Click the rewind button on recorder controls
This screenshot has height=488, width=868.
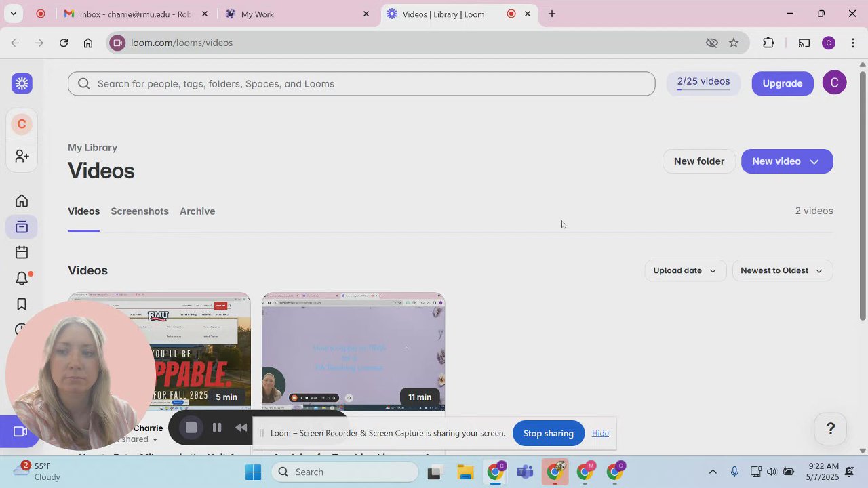coord(241,428)
